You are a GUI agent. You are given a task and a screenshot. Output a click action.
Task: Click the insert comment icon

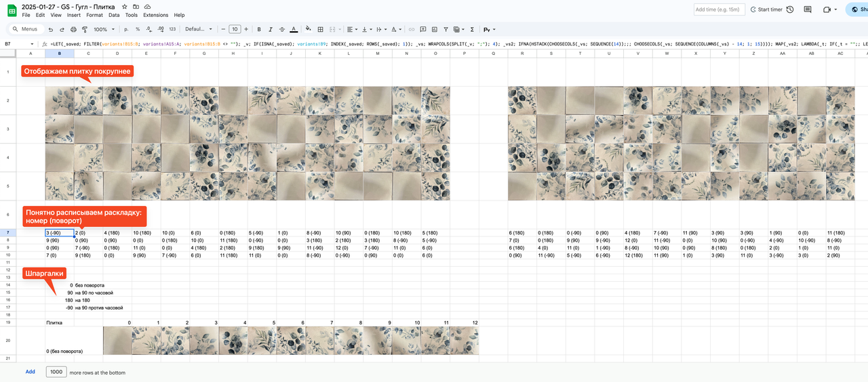(x=423, y=29)
